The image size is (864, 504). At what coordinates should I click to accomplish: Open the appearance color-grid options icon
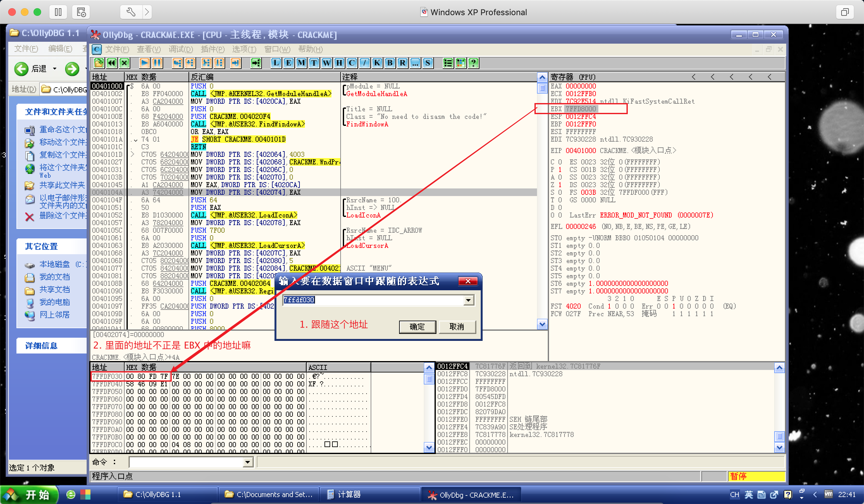click(461, 63)
